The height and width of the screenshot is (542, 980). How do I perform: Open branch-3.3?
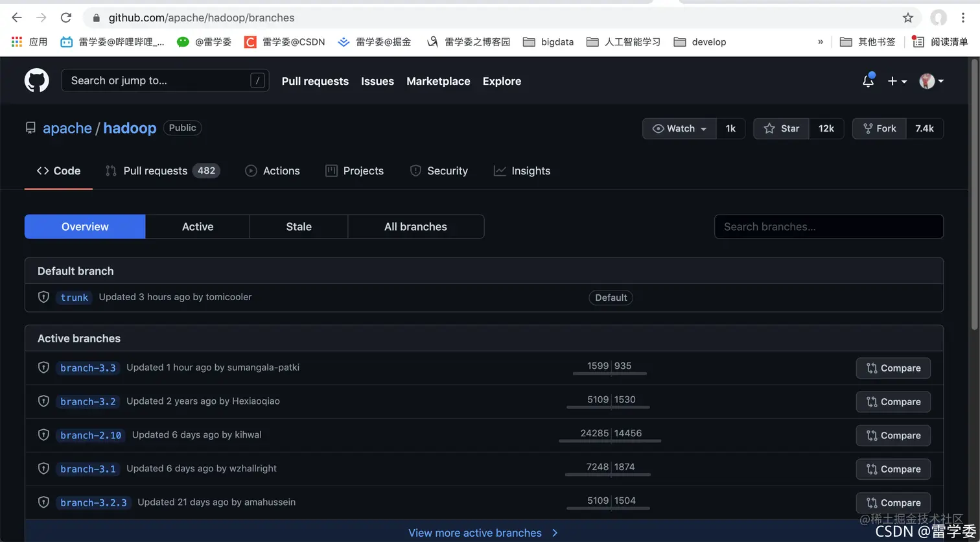coord(88,368)
